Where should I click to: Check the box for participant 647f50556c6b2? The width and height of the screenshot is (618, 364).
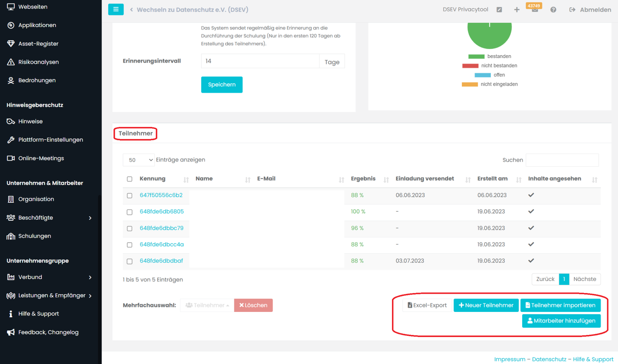click(129, 195)
